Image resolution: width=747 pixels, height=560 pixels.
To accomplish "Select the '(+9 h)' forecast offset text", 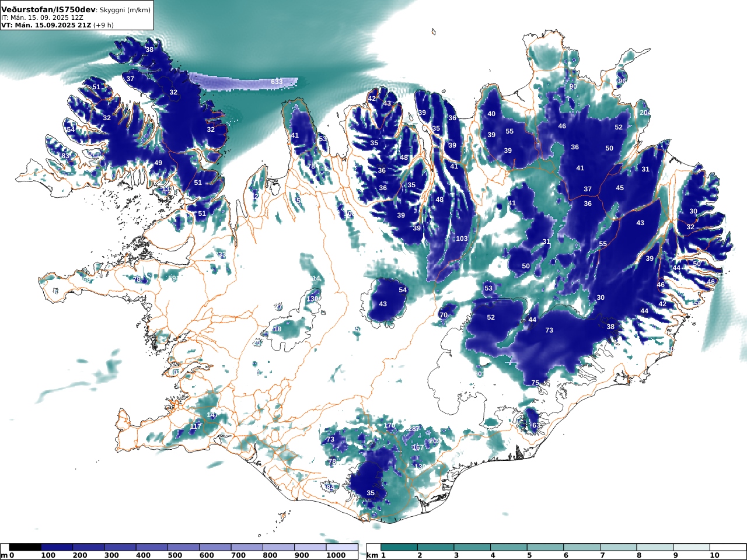I will point(104,25).
